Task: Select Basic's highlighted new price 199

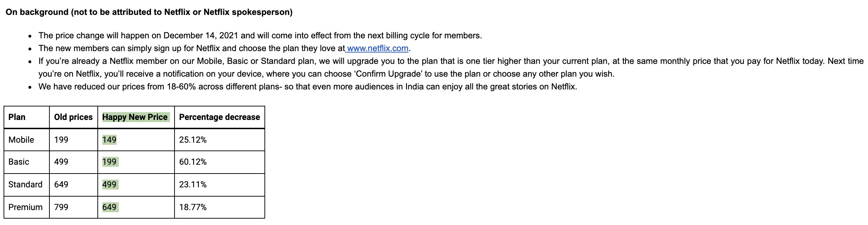Action: click(109, 162)
